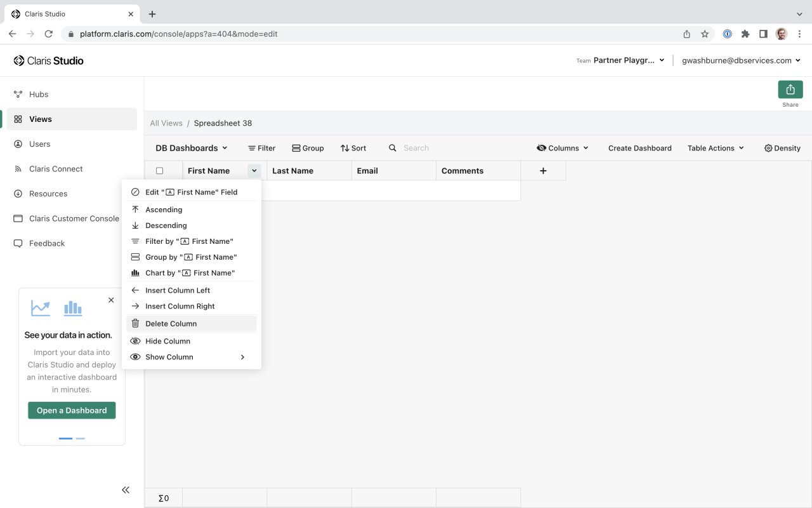Screen dimensions: 812x508
Task: Open the gwashburne@dbservices.com account menu
Action: coord(741,60)
